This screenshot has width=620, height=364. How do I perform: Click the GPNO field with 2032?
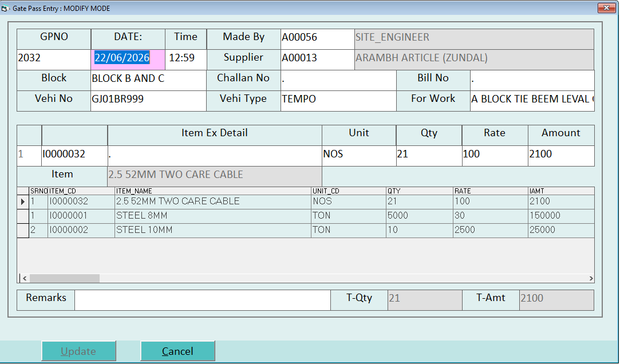tap(54, 60)
